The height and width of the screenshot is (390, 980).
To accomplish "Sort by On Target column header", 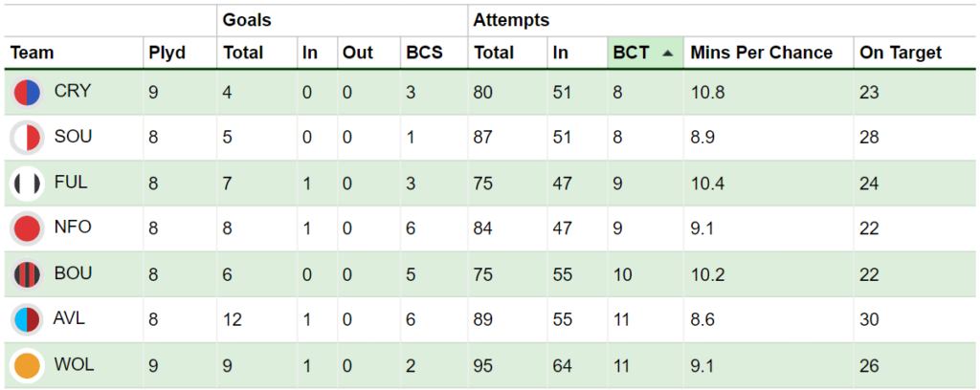I will 901,53.
